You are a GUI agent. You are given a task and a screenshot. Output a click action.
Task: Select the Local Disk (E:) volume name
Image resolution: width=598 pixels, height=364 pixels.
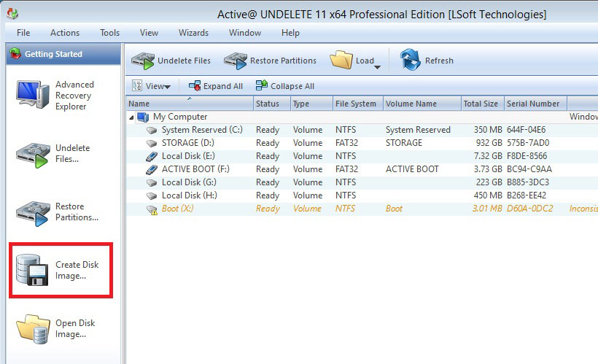pos(188,156)
